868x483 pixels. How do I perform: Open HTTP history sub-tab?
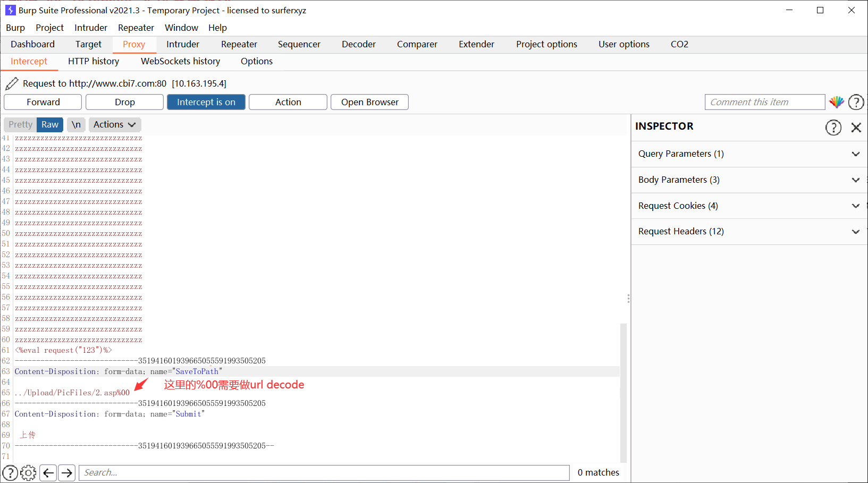point(94,61)
